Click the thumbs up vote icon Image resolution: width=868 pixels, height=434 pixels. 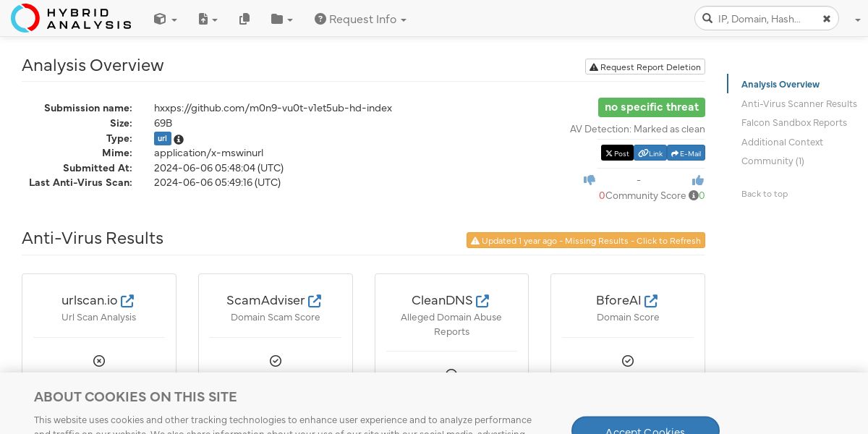click(x=698, y=180)
